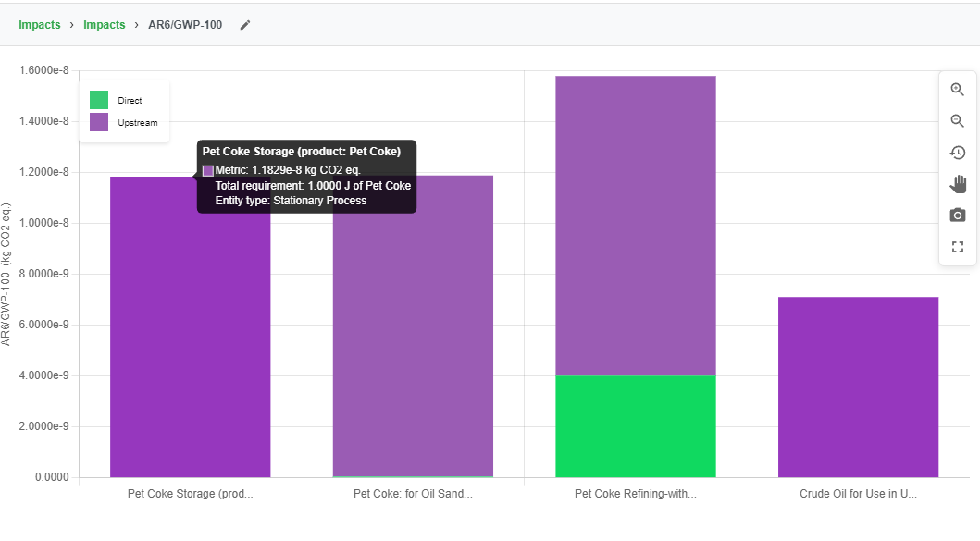This screenshot has height=541, width=980.
Task: Click the zoom out magnifier icon
Action: coord(958,120)
